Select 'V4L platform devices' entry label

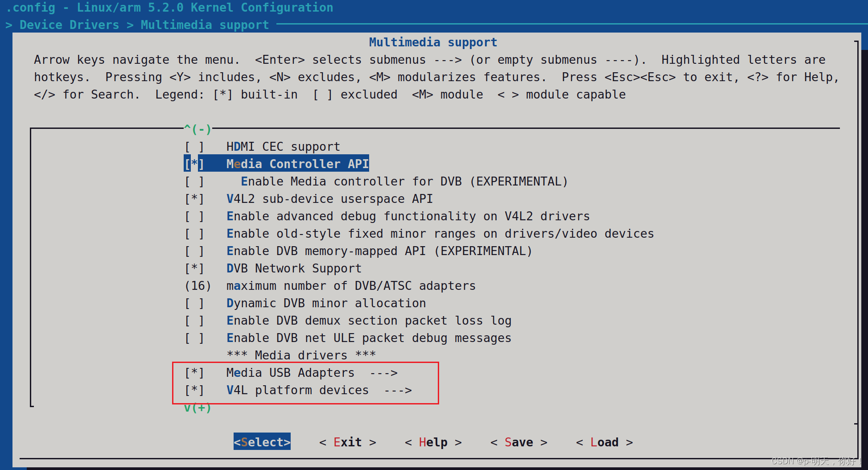click(297, 390)
